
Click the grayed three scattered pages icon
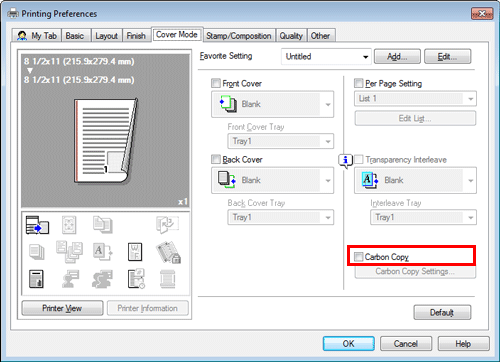pyautogui.click(x=69, y=252)
